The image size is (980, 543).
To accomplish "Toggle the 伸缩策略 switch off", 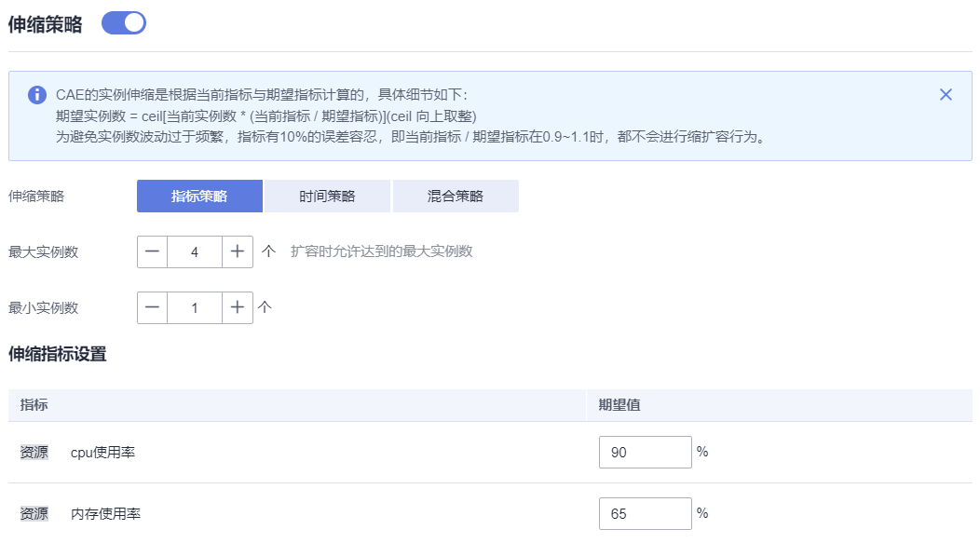I will pos(124,23).
